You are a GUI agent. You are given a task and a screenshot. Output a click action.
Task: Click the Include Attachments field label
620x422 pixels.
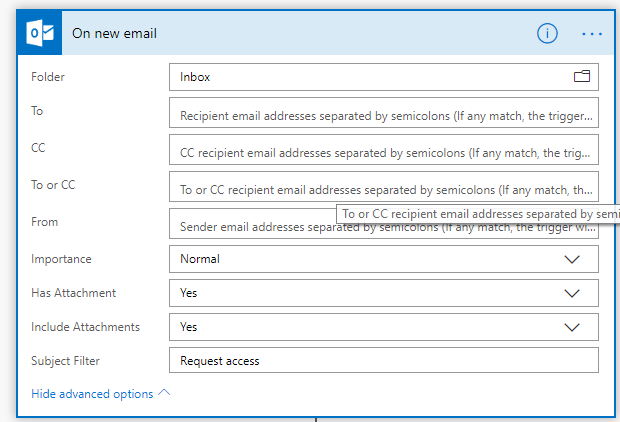(x=85, y=327)
